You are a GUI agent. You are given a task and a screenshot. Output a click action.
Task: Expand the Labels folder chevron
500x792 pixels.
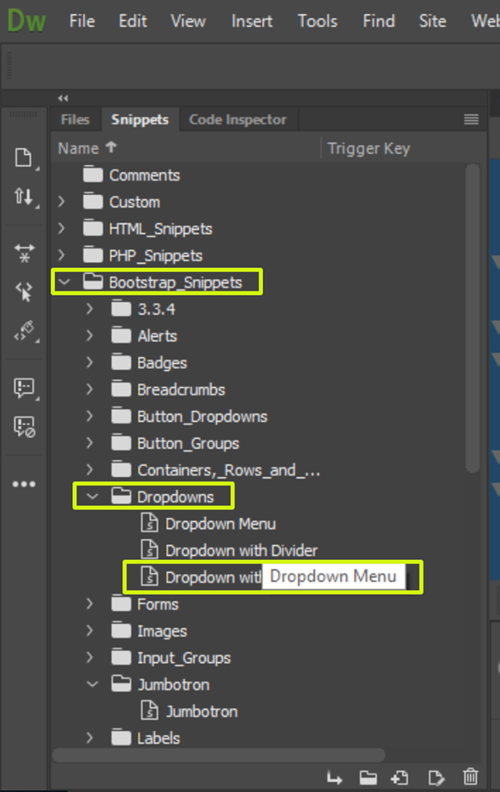point(90,738)
